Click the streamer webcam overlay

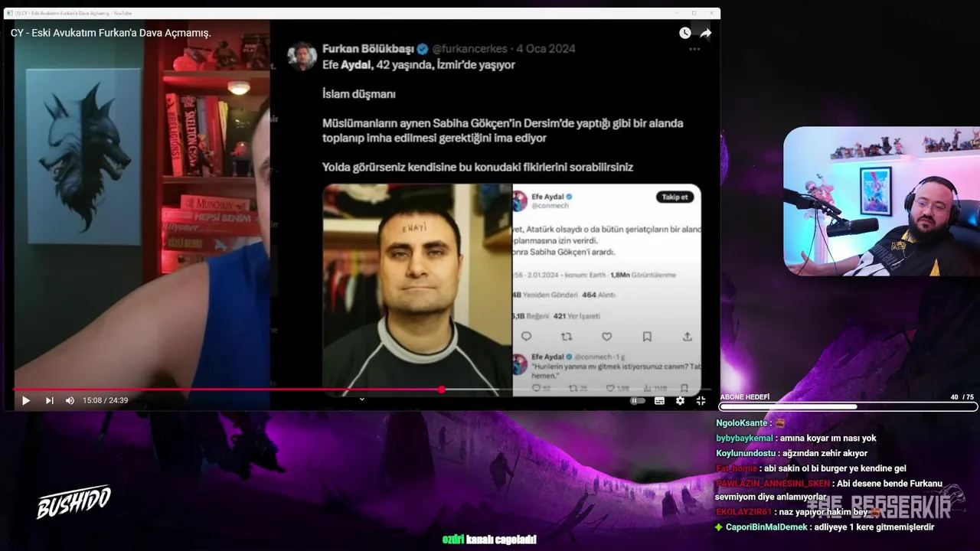(x=881, y=201)
